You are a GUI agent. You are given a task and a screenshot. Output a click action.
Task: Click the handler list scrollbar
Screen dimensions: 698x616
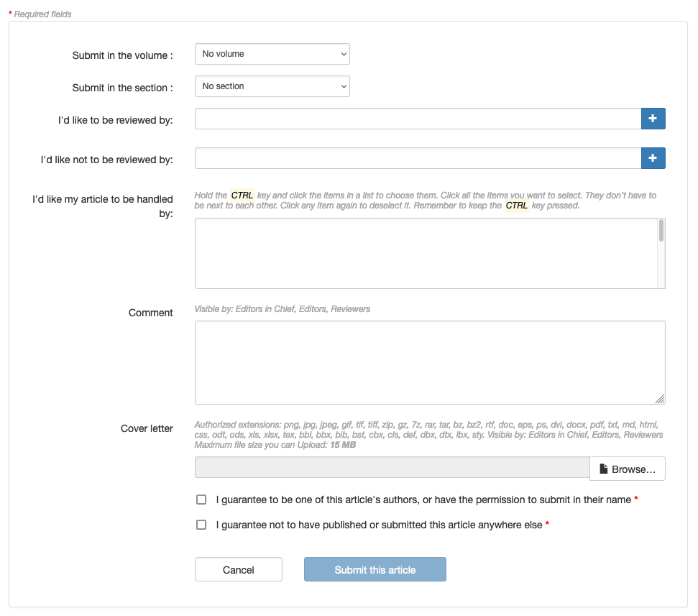(661, 253)
